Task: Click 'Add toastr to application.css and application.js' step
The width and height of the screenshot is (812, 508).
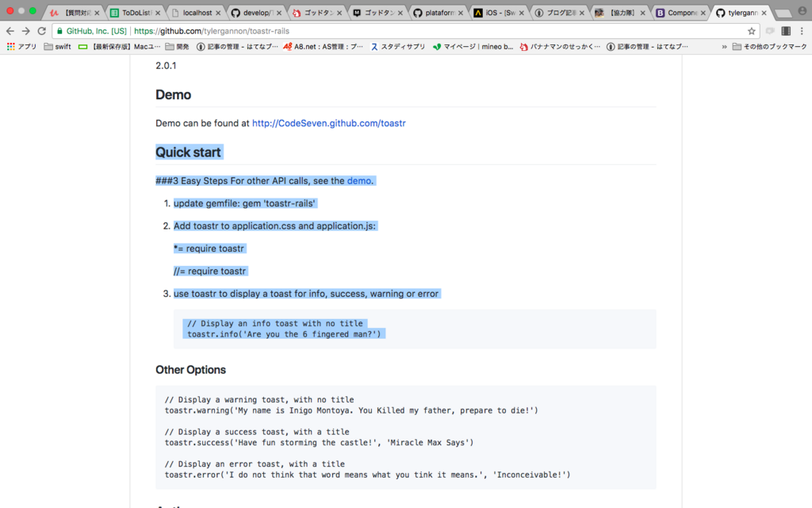Action: (274, 226)
